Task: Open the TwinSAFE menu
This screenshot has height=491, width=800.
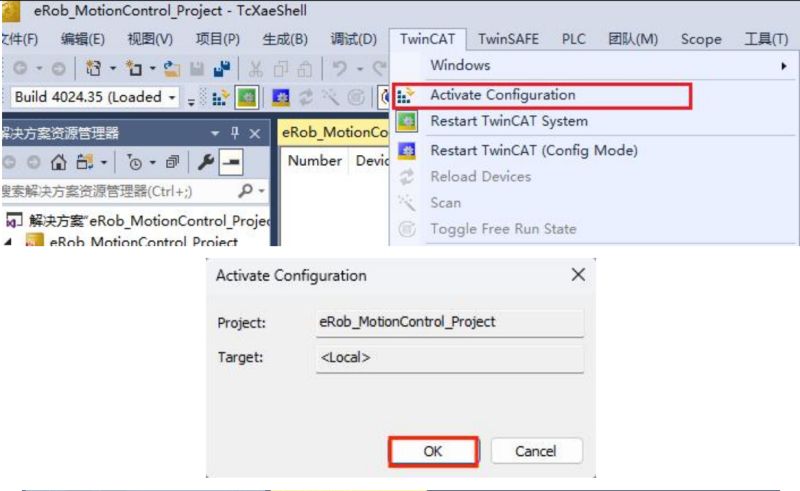Action: pos(508,39)
